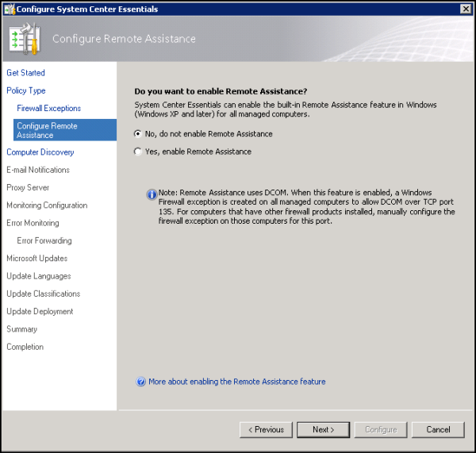
Task: Click Error Monitoring in the sidebar
Action: tap(33, 223)
